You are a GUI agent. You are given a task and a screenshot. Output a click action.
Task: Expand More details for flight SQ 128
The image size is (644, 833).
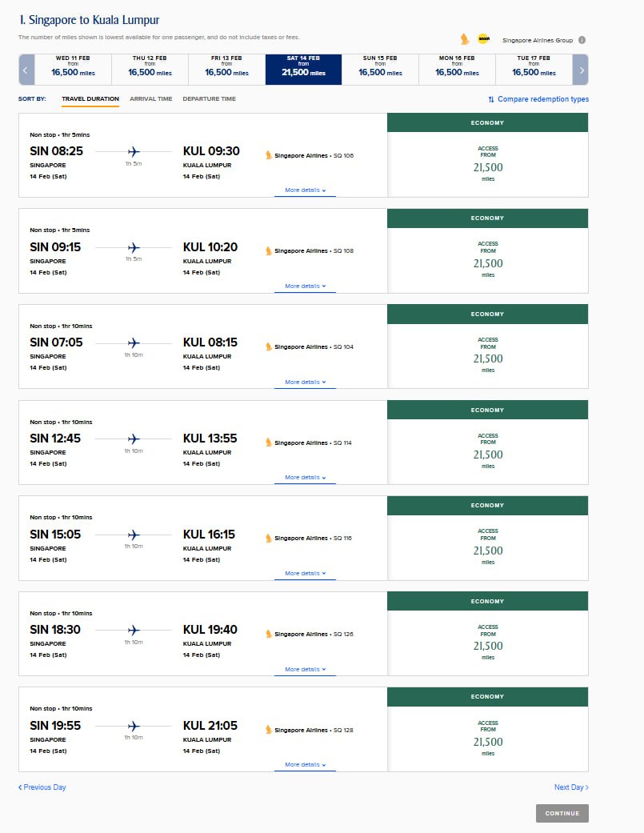click(305, 764)
